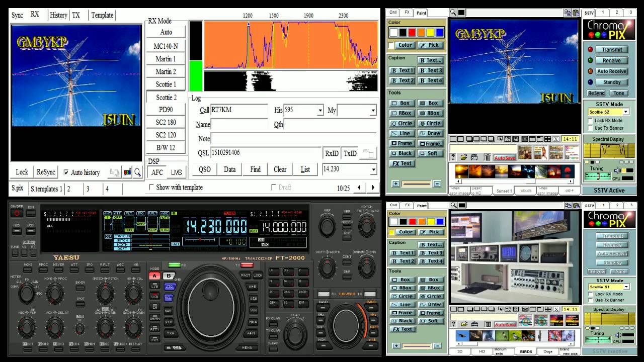Click the Call field containing RT7KM
Viewport: 644px width, 362px height.
click(x=239, y=110)
